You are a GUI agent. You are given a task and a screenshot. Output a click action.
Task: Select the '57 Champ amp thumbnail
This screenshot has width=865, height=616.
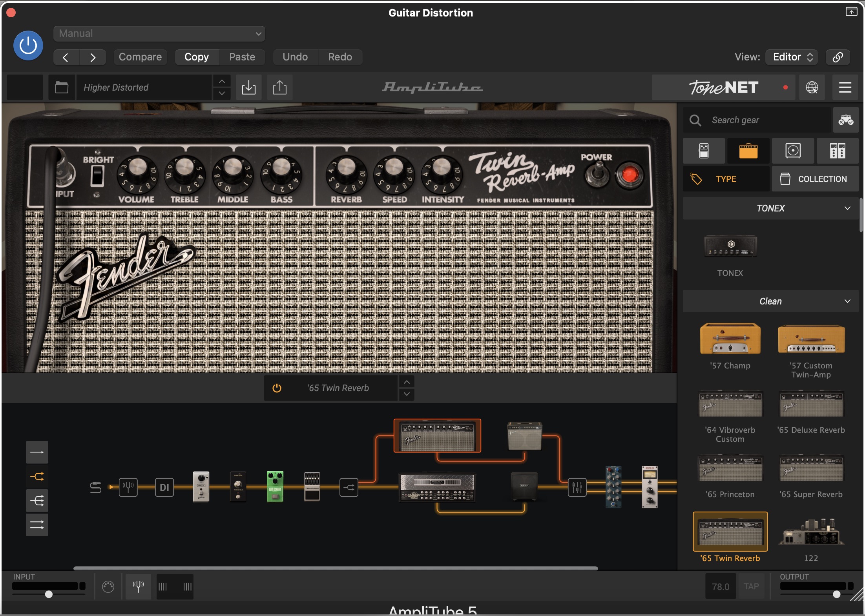[730, 339]
